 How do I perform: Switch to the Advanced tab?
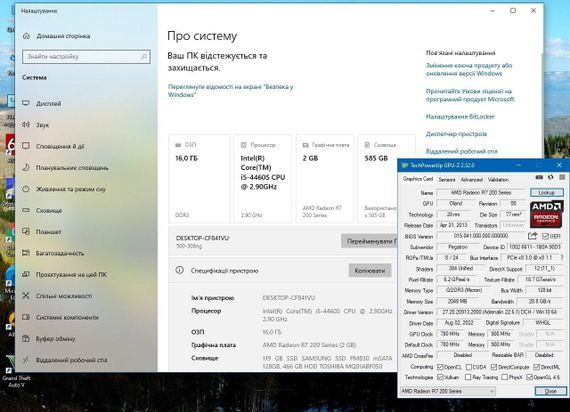click(x=471, y=180)
